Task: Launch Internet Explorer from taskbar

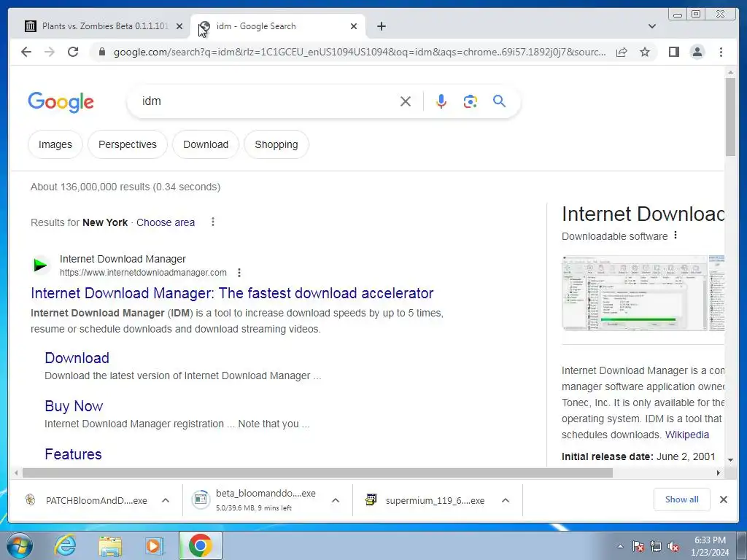Action: pos(65,545)
